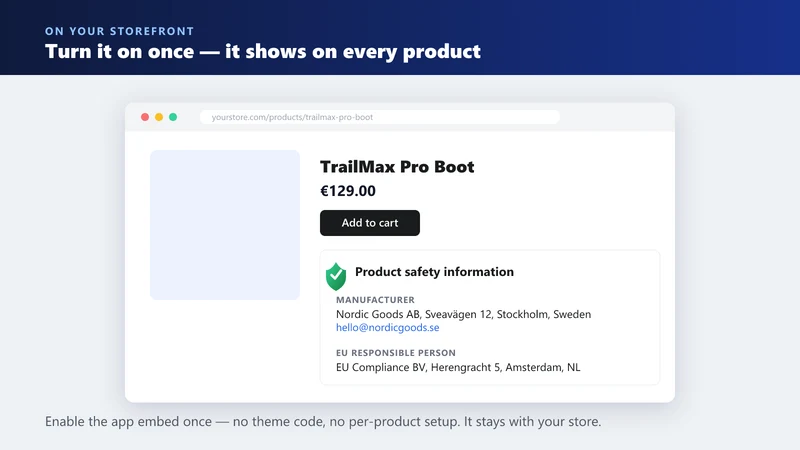The height and width of the screenshot is (450, 800).
Task: Click the ON YOUR STOREFRONT banner label
Action: (119, 31)
